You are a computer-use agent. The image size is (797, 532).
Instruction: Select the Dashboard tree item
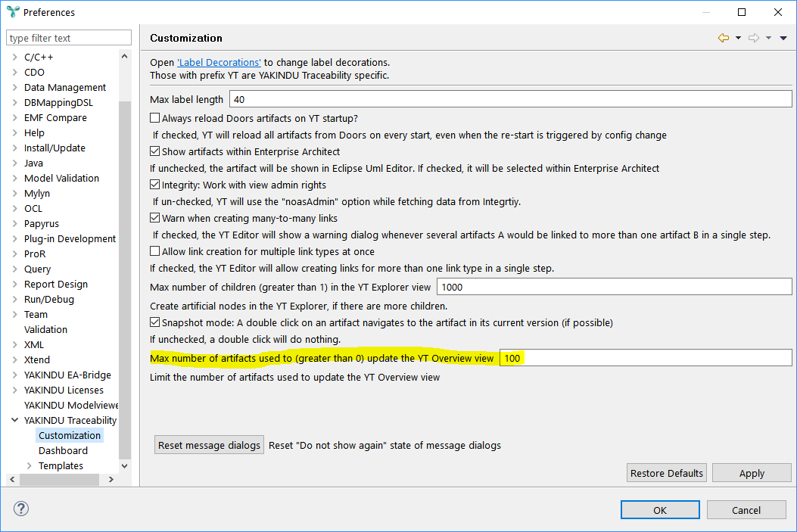[63, 451]
